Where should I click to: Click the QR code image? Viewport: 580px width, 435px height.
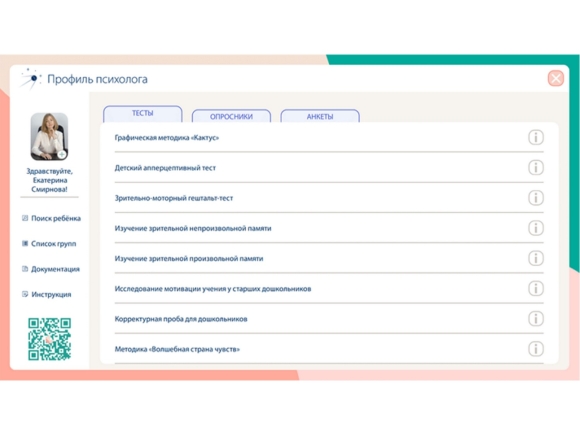pos(49,339)
